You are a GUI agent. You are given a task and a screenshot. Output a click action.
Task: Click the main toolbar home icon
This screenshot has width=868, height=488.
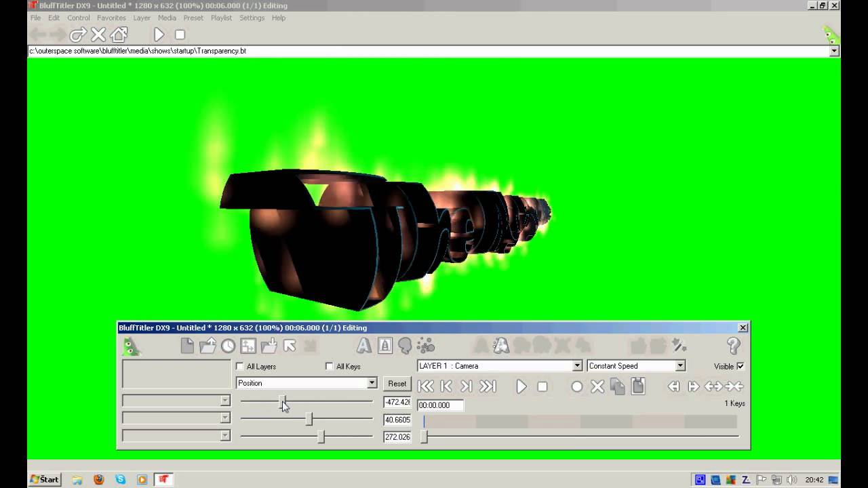(x=119, y=35)
